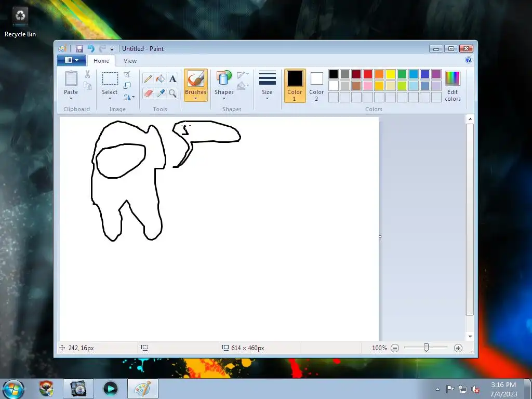The width and height of the screenshot is (532, 399).
Task: Open Customize Quick Access Toolbar dropdown
Action: [112, 49]
